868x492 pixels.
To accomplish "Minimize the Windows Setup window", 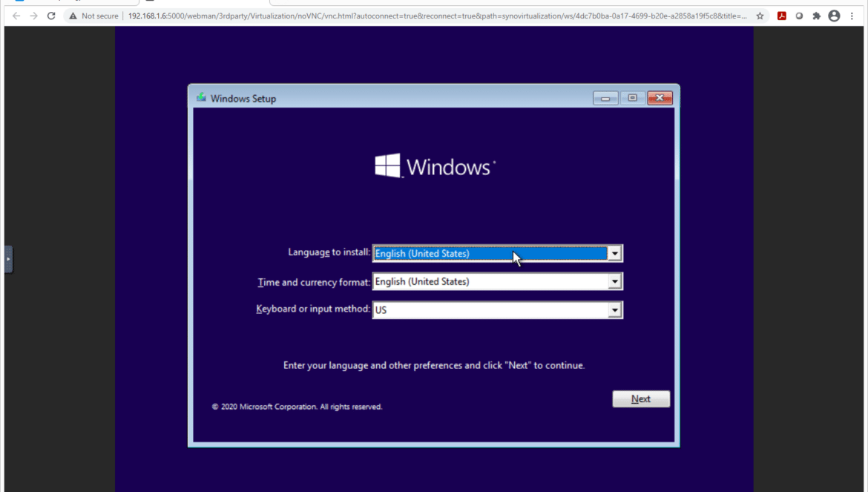I will [x=605, y=98].
